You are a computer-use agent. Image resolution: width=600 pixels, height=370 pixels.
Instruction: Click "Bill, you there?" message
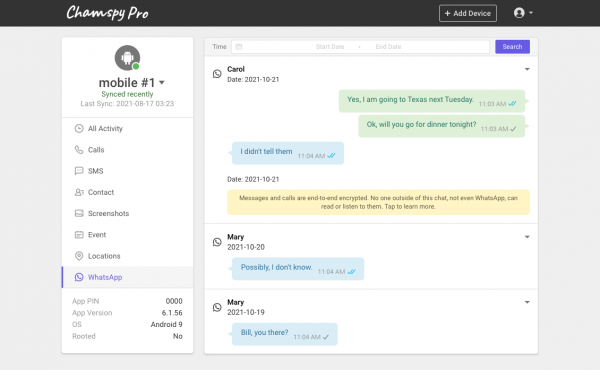click(x=285, y=334)
